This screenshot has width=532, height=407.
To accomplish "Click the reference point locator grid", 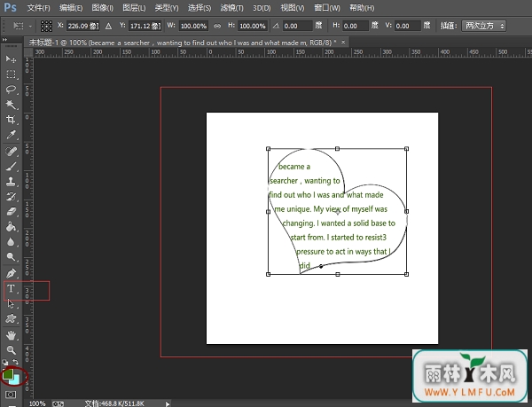I will coord(46,26).
